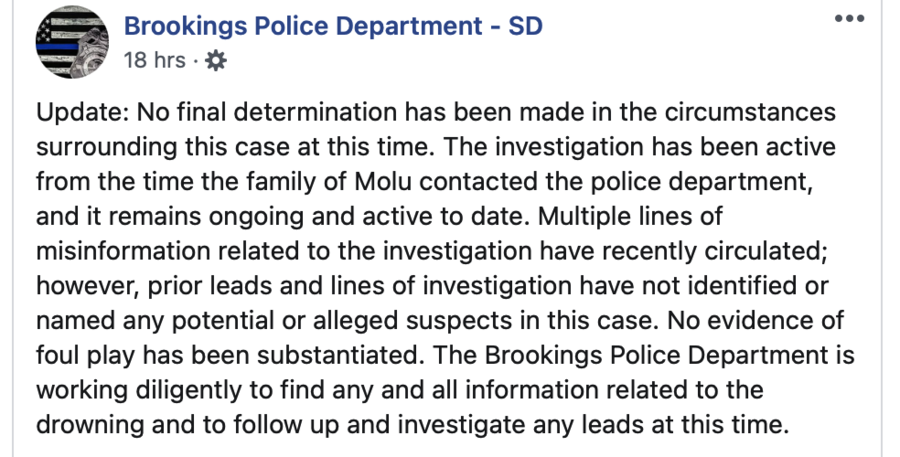The image size is (900, 457).
Task: Visit the Brookings Police Department - SD page
Action: click(333, 26)
